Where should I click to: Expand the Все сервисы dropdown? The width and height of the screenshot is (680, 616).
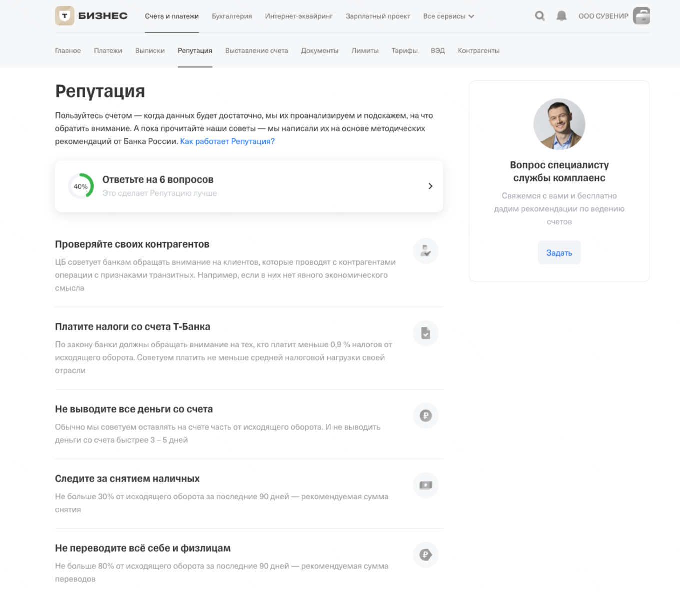pyautogui.click(x=448, y=16)
